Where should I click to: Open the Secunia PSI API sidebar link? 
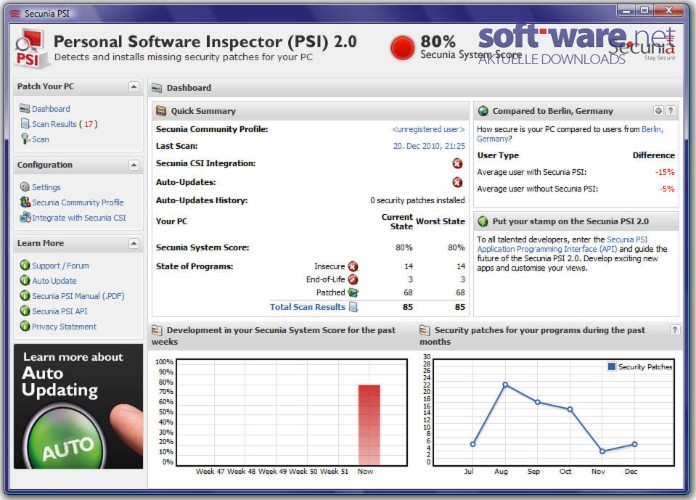pos(59,311)
